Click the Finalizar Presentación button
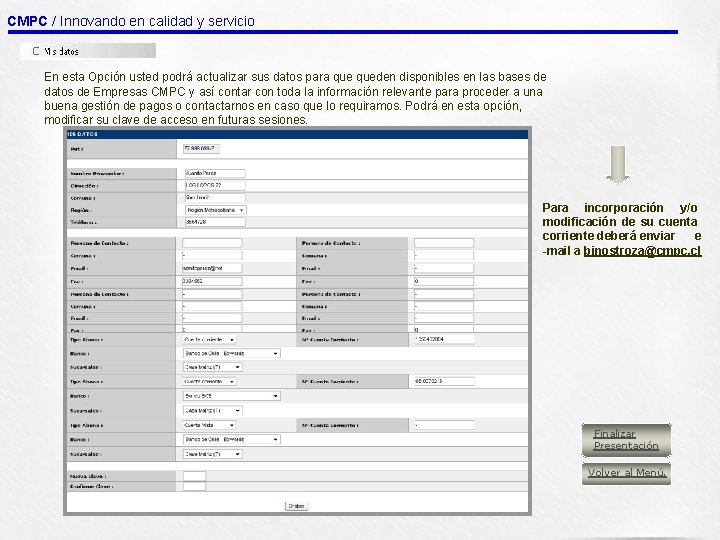Screen dimensions: 720x540 tap(626, 440)
